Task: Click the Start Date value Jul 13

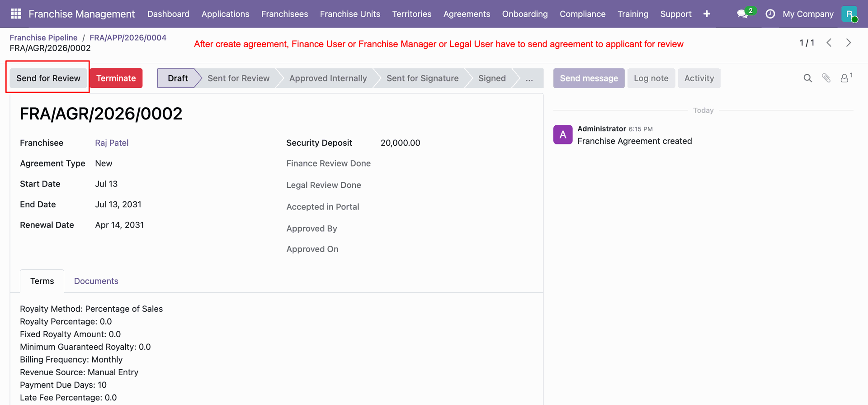Action: click(x=106, y=184)
